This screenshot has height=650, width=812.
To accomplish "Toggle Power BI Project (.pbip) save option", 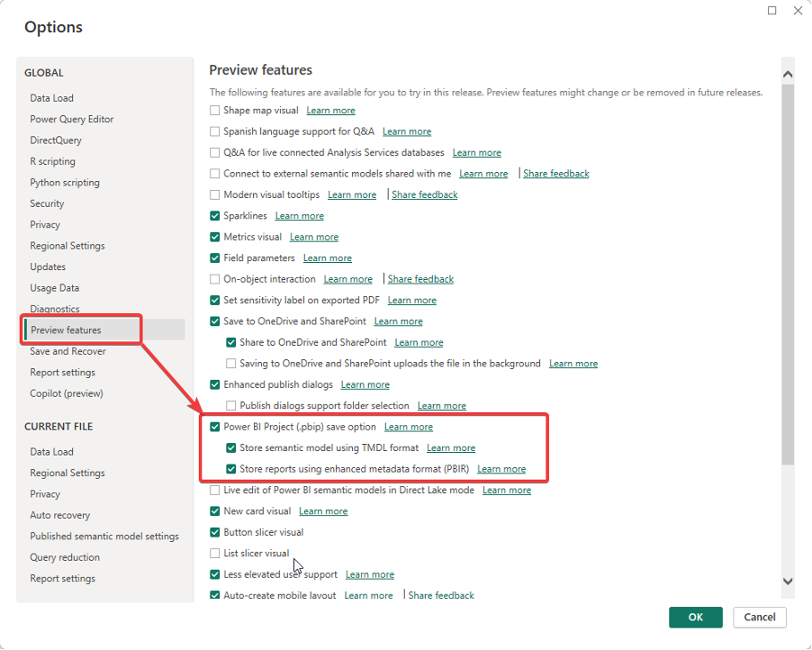I will tap(214, 427).
